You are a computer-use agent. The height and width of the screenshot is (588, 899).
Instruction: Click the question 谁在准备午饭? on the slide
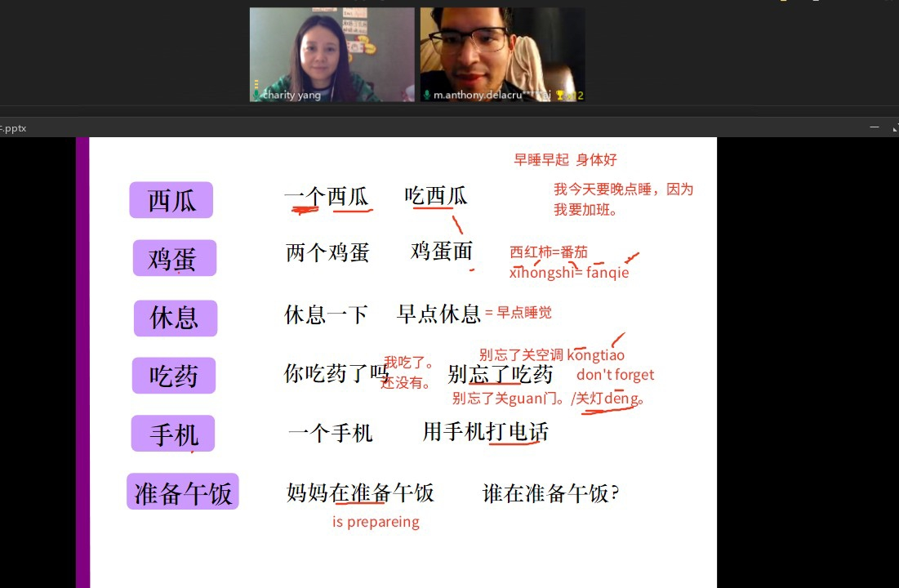(x=551, y=492)
